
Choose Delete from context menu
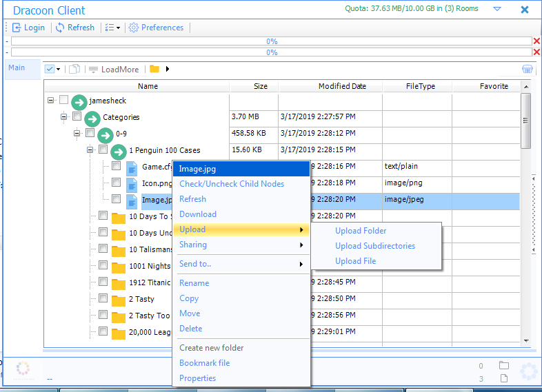(x=241, y=329)
